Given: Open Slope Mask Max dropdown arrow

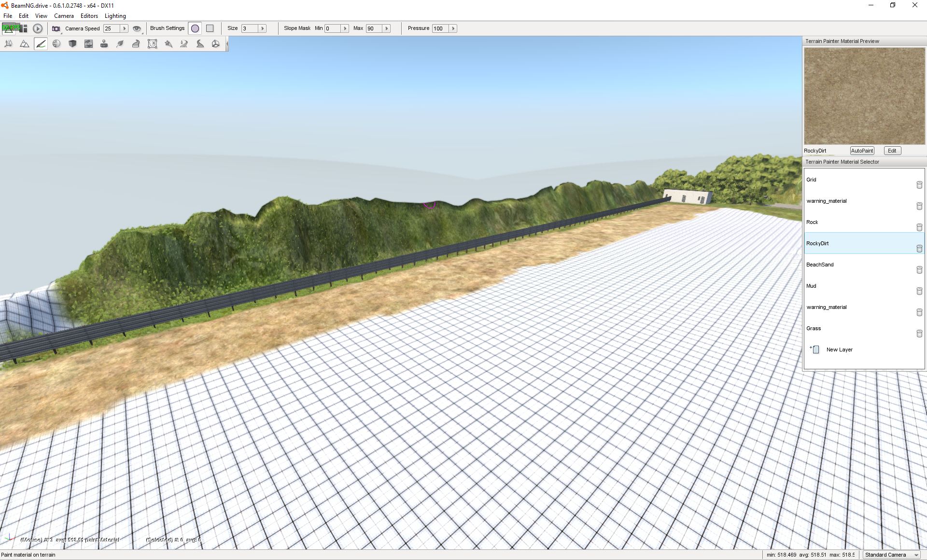Looking at the screenshot, I should pos(386,28).
